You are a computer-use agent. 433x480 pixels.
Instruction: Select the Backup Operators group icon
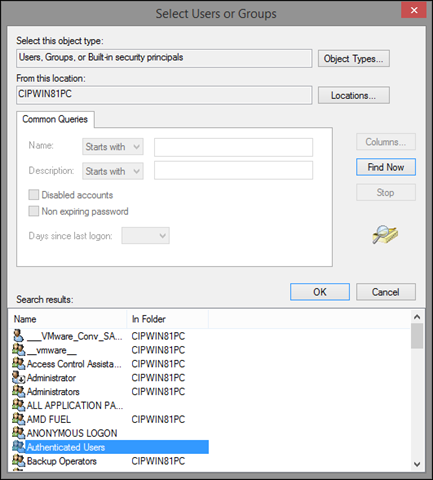18,461
